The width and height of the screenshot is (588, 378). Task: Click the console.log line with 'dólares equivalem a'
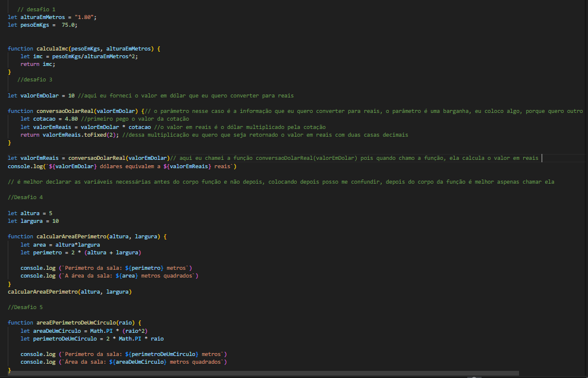tap(122, 166)
